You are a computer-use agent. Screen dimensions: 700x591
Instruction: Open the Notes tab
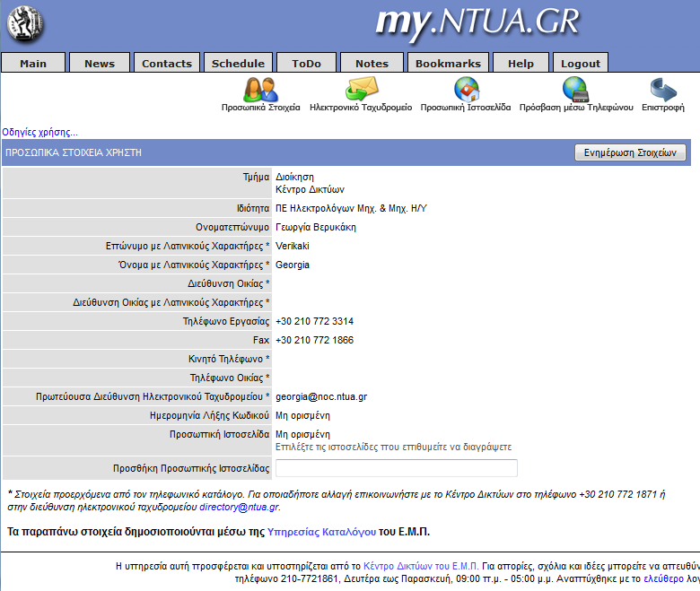point(372,64)
